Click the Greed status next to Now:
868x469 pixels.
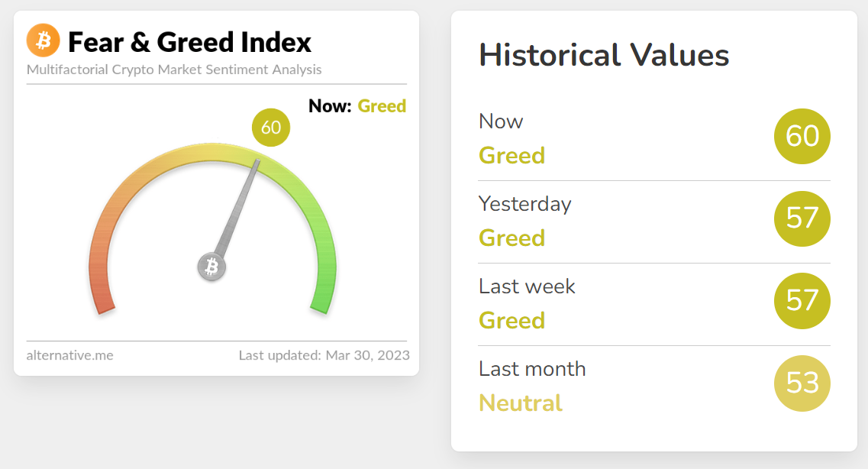coord(382,106)
